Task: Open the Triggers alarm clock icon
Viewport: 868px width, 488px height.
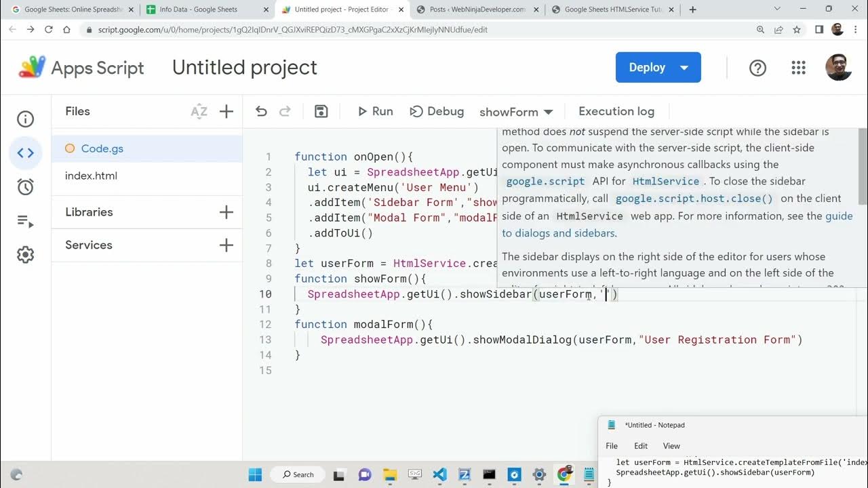Action: coord(25,187)
